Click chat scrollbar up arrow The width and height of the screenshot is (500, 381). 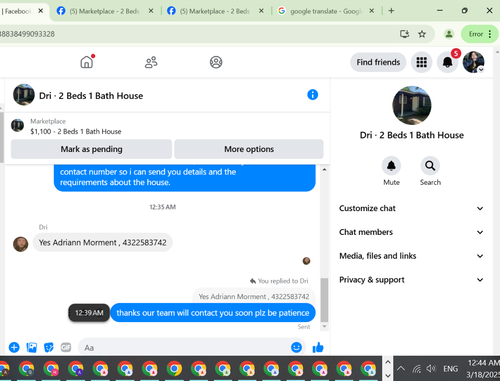[324, 170]
